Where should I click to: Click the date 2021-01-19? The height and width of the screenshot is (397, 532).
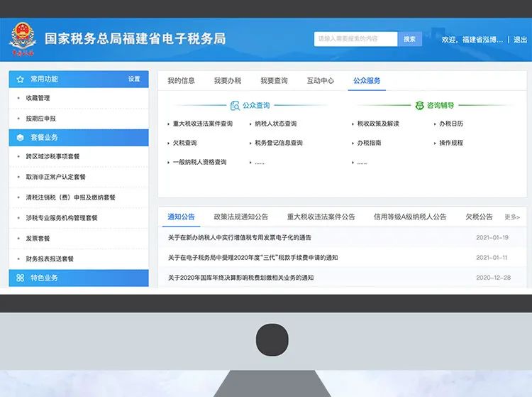(492, 238)
